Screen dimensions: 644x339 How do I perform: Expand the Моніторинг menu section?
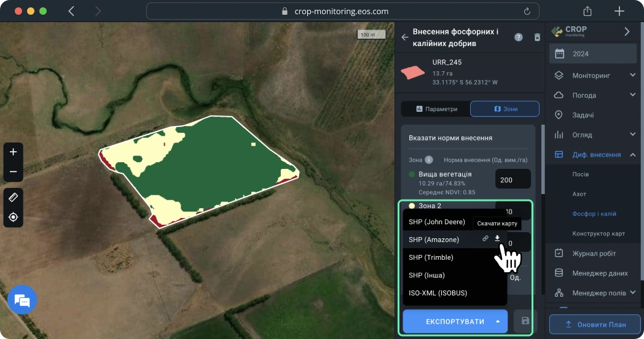(x=633, y=76)
